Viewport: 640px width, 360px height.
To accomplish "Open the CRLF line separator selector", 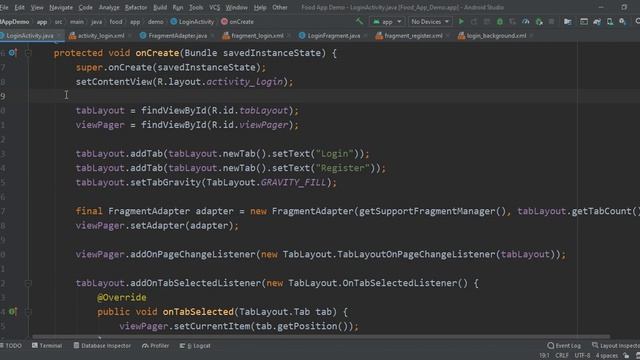I will (562, 356).
